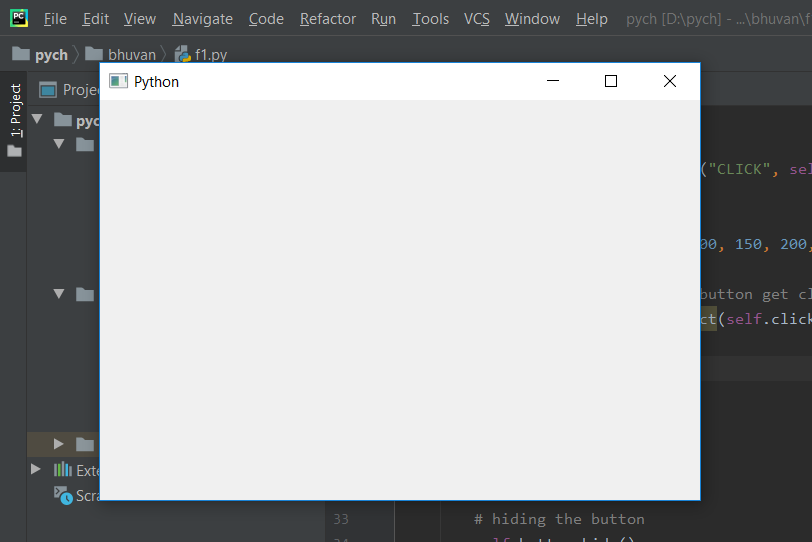Viewport: 812px width, 542px height.
Task: Open the Navigate menu
Action: [x=202, y=19]
